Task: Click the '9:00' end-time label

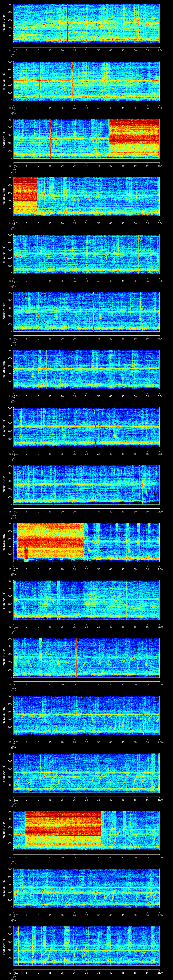Action: (x=160, y=454)
